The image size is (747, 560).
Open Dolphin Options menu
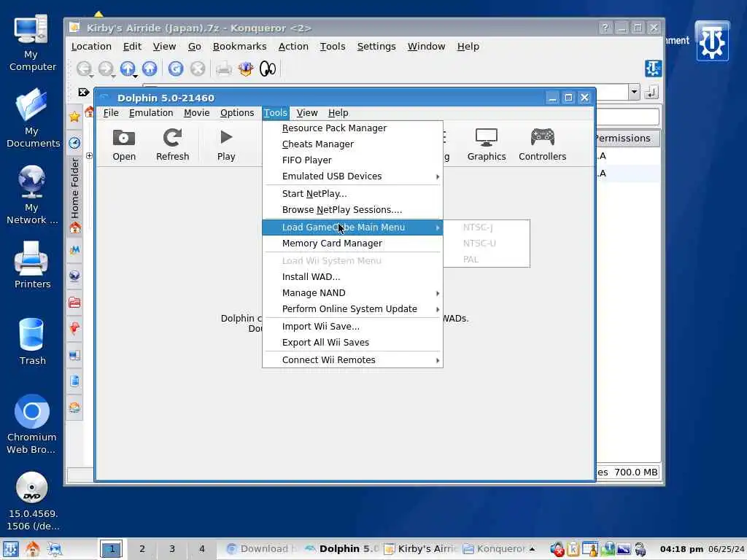coord(237,113)
